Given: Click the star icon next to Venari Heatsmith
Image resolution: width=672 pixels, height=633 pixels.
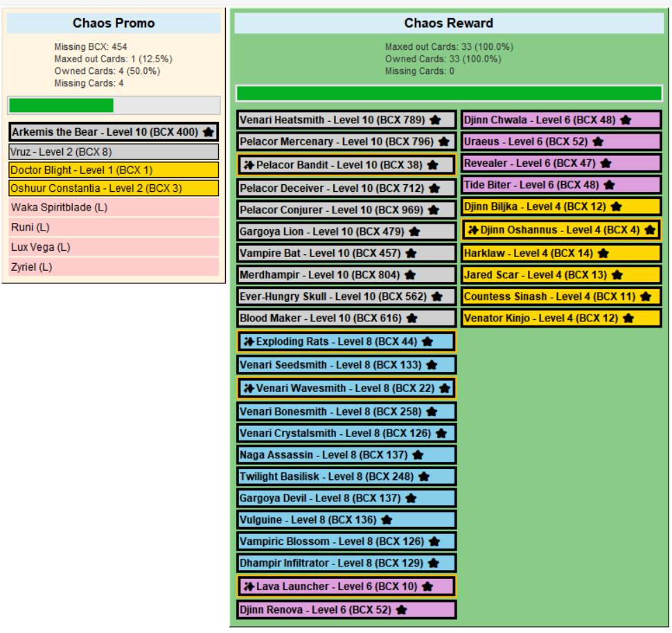Looking at the screenshot, I should [435, 120].
